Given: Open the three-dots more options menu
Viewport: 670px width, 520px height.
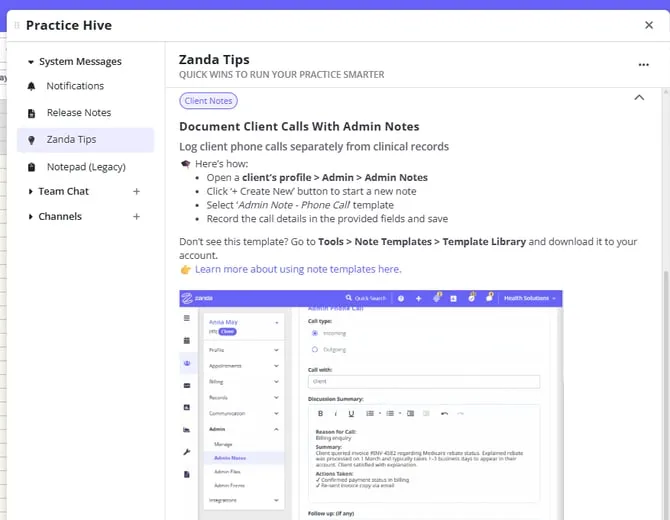Looking at the screenshot, I should tap(644, 65).
